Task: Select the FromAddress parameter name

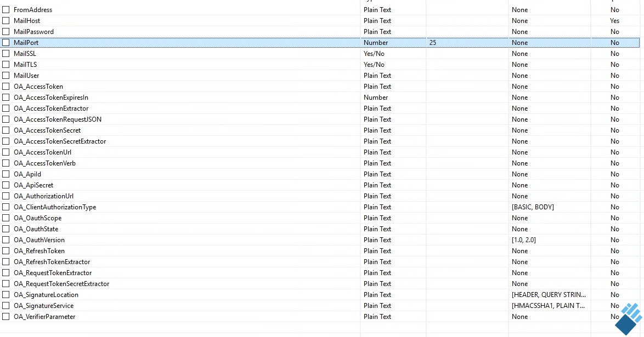Action: [33, 9]
